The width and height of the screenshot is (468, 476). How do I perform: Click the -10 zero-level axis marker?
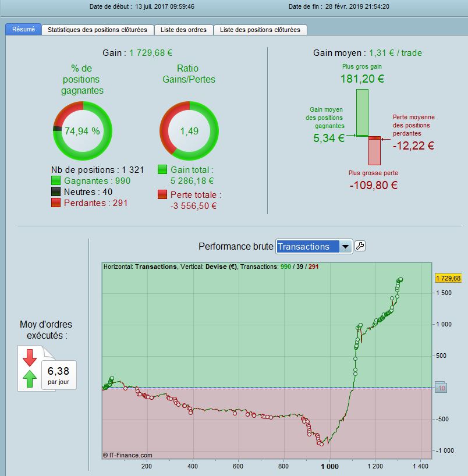(441, 388)
